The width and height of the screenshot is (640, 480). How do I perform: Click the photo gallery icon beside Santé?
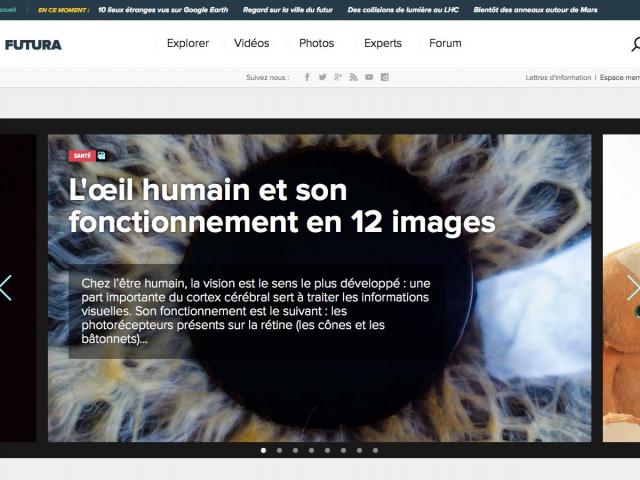click(x=102, y=156)
